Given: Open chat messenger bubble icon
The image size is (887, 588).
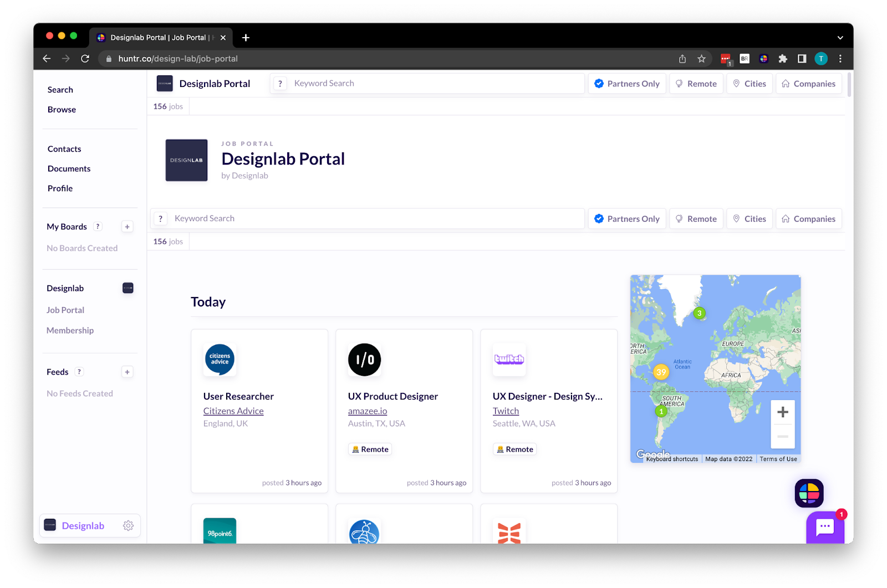Looking at the screenshot, I should pyautogui.click(x=825, y=527).
